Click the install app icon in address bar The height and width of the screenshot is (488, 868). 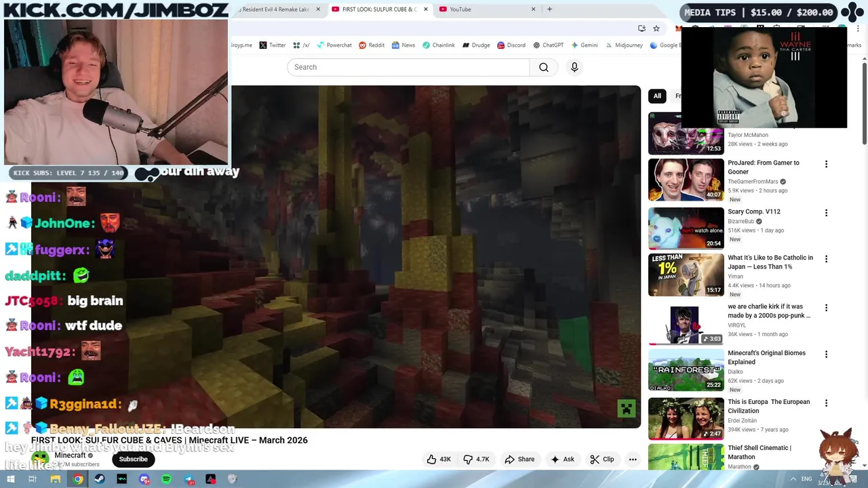[x=642, y=28]
